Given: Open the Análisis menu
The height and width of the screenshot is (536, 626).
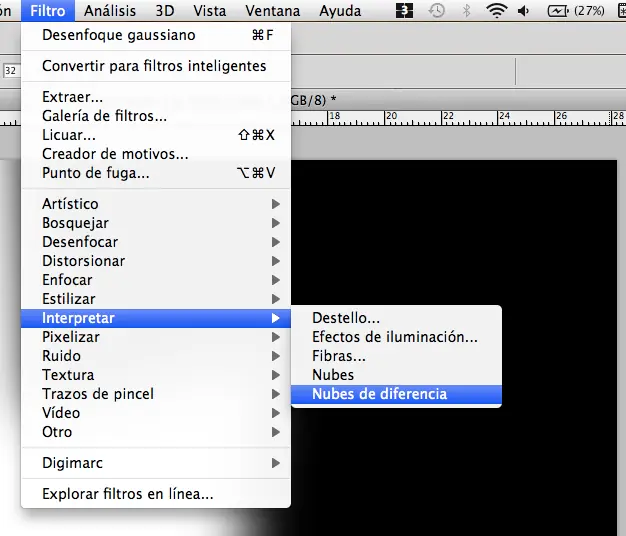Looking at the screenshot, I should 110,11.
